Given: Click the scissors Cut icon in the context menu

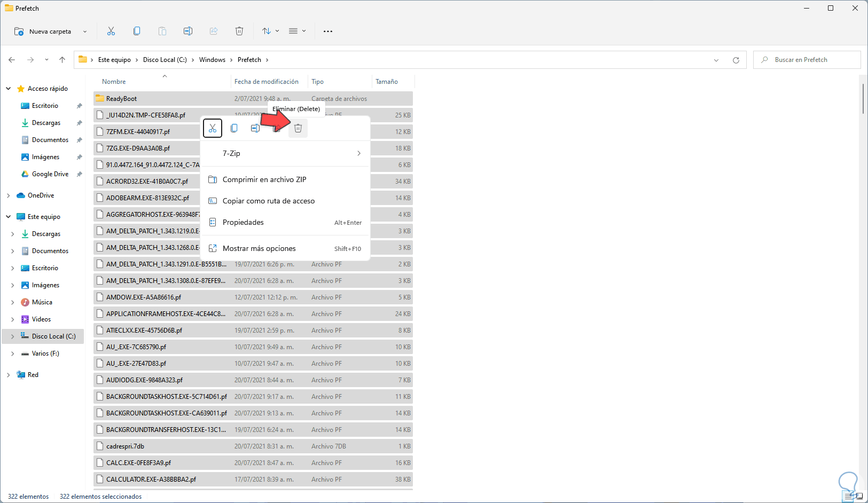Looking at the screenshot, I should [x=213, y=128].
